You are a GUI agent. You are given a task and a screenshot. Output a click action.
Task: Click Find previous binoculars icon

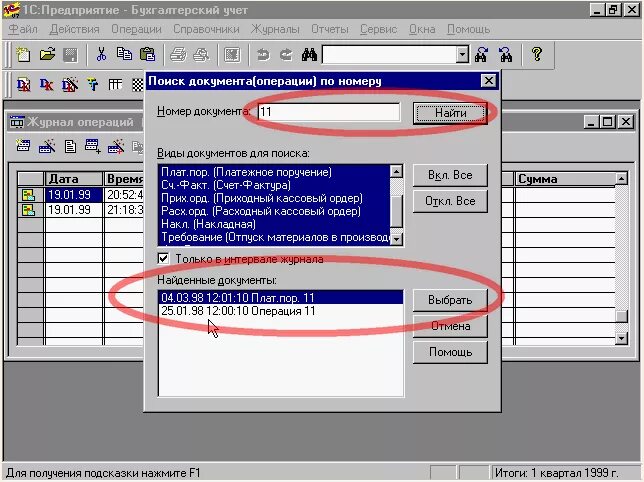(506, 54)
